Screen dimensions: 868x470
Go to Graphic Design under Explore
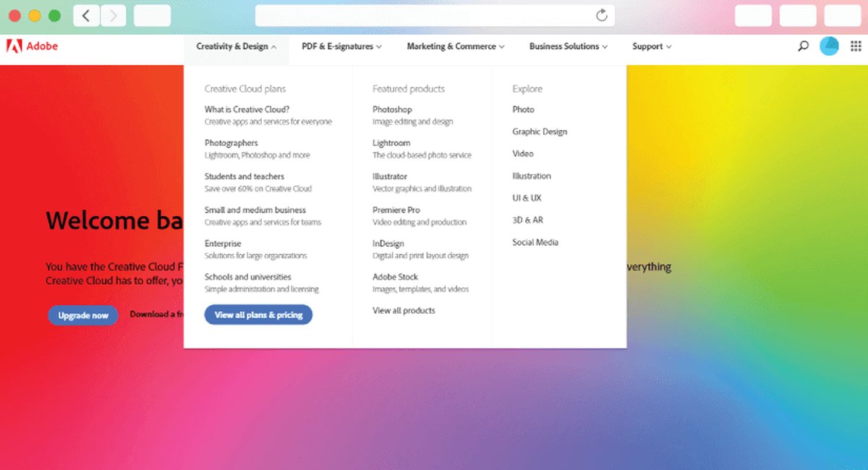click(540, 132)
